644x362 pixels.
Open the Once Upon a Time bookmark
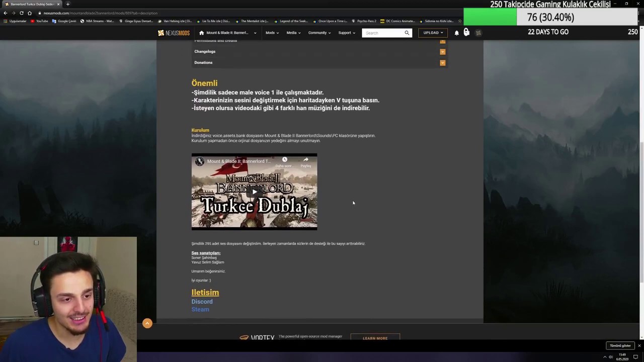pyautogui.click(x=330, y=21)
